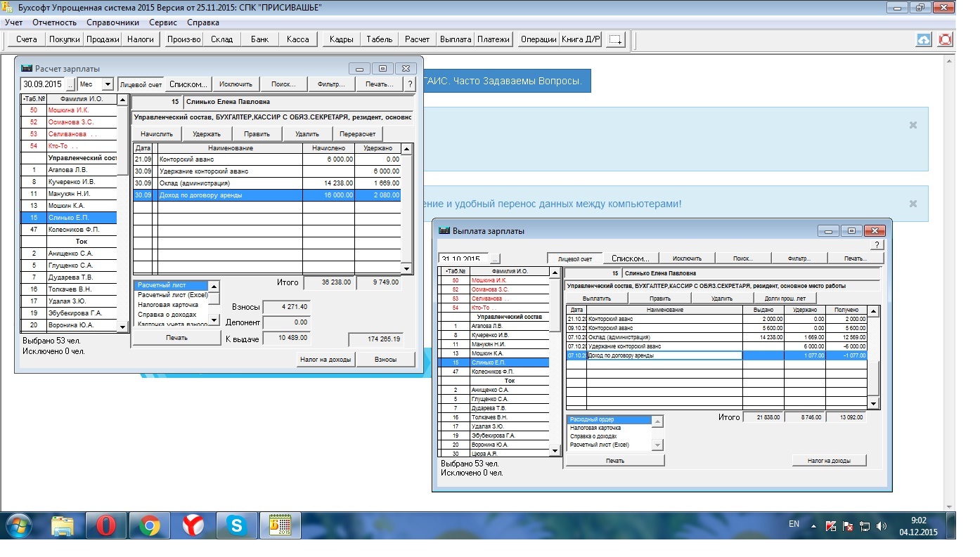This screenshot has width=980, height=557.
Task: Open Opera browser from the taskbar
Action: click(105, 525)
